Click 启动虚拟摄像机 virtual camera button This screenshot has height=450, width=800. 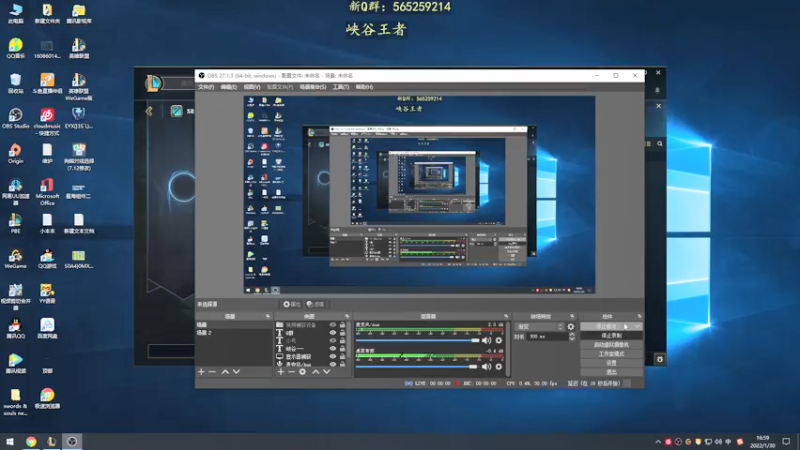pos(611,345)
